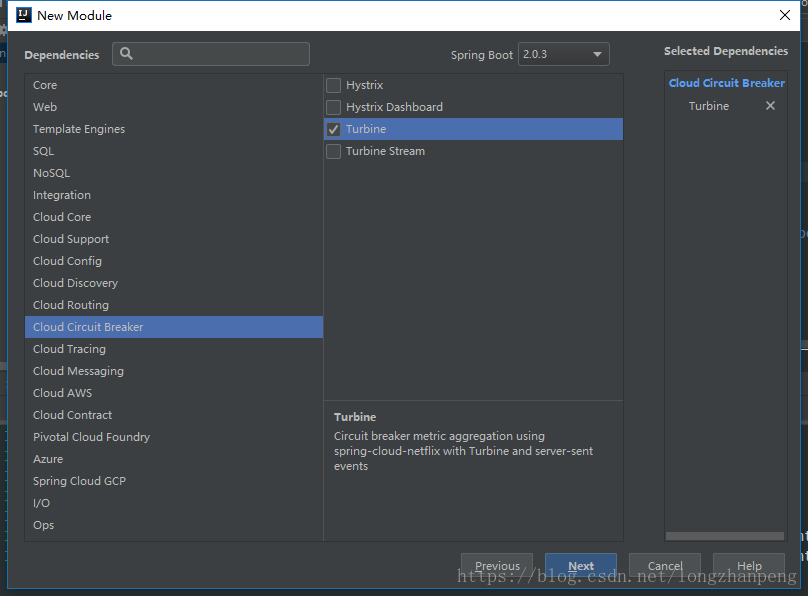The height and width of the screenshot is (596, 808).
Task: Click the search magnifier icon
Action: tap(126, 54)
